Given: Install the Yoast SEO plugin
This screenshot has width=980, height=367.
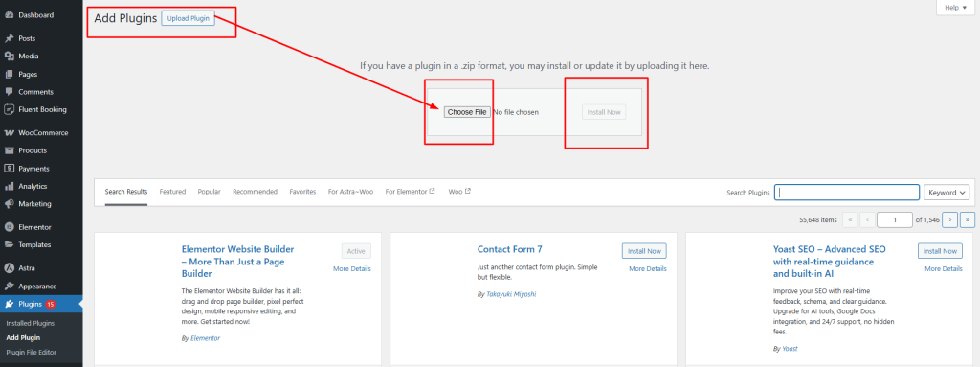Looking at the screenshot, I should point(940,251).
